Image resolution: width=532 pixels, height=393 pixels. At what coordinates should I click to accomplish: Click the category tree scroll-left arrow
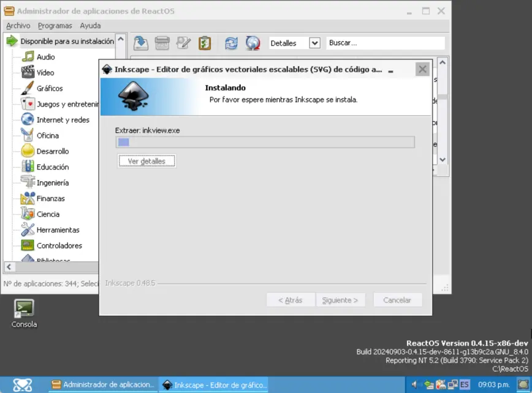(9, 267)
